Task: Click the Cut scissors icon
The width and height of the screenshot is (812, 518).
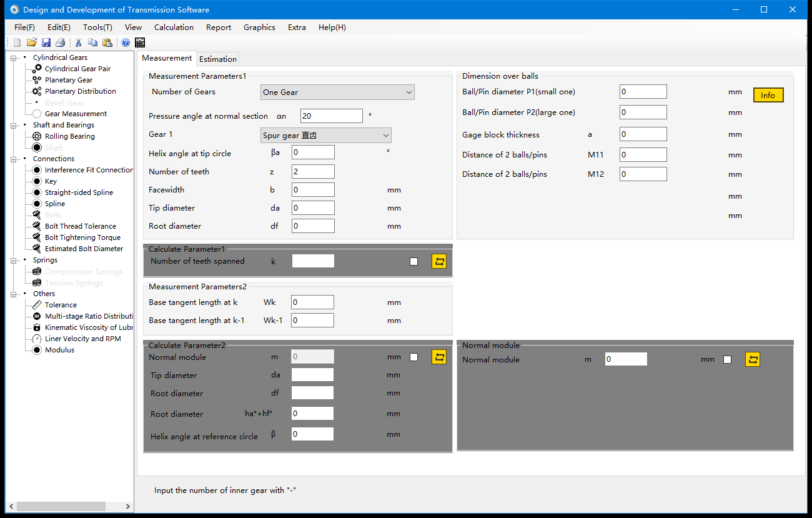Action: coord(79,42)
